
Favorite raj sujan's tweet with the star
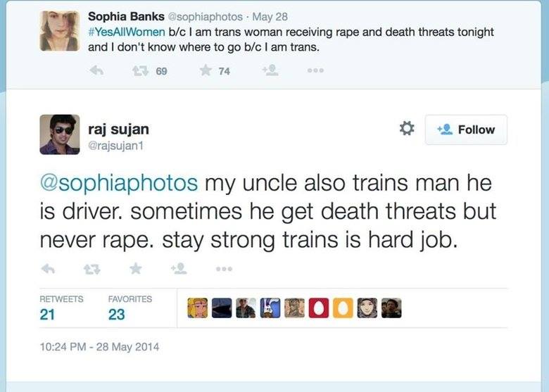point(135,269)
